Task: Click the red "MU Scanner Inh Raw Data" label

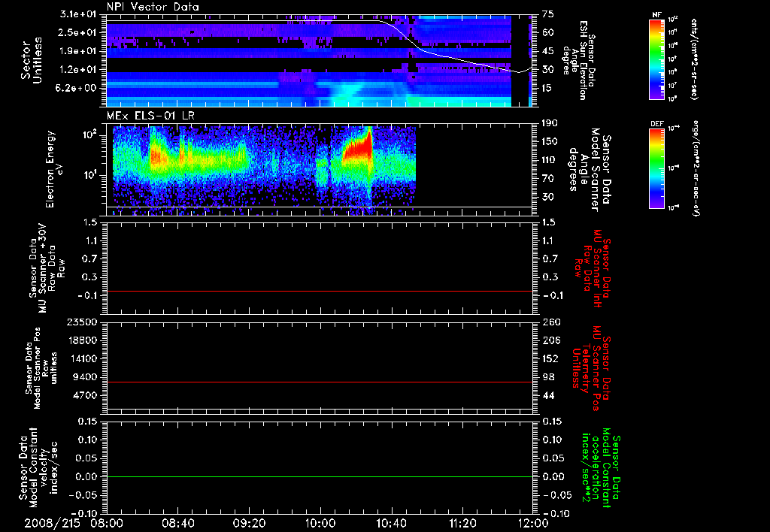Action: point(593,268)
